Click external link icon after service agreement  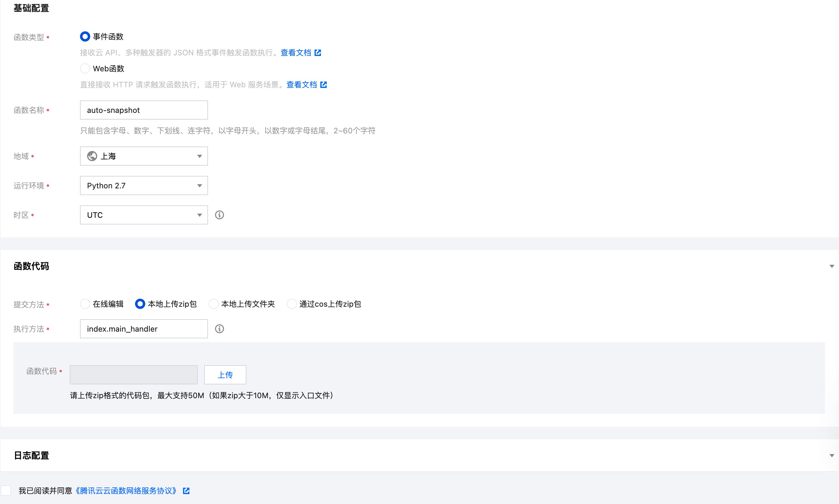[x=186, y=491]
